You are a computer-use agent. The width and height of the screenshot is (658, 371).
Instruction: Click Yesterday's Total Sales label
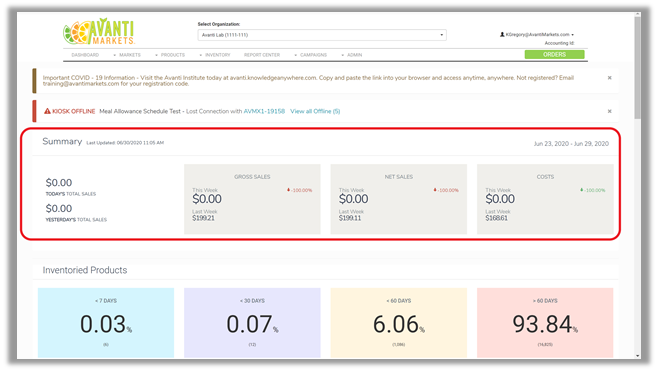(76, 219)
